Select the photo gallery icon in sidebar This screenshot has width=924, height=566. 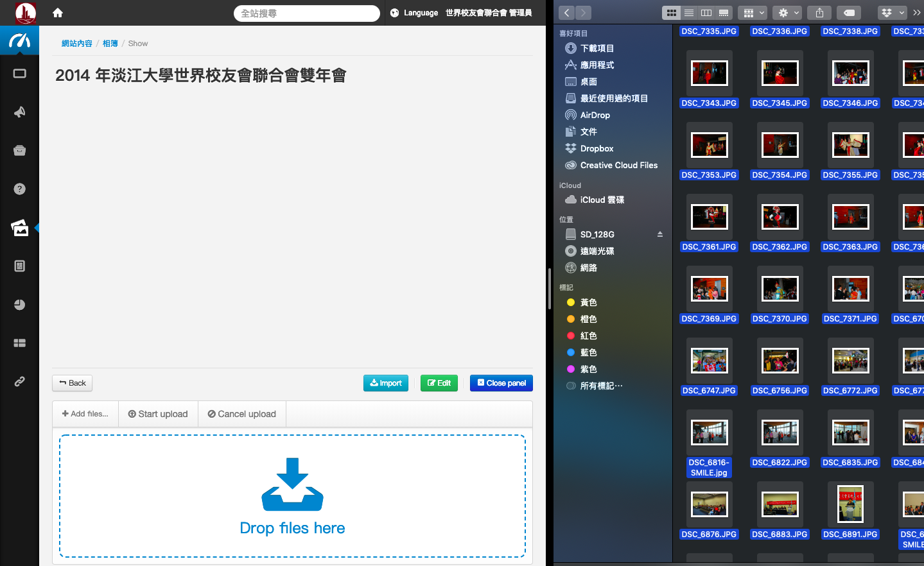pos(20,228)
